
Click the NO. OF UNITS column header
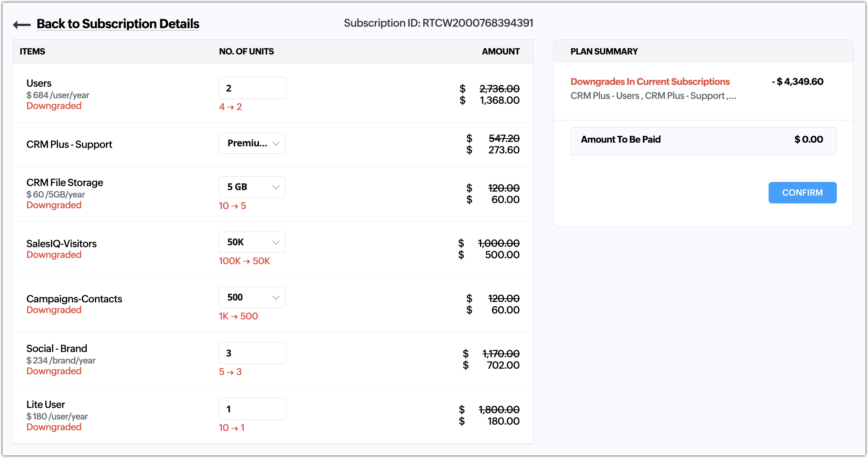coord(246,52)
